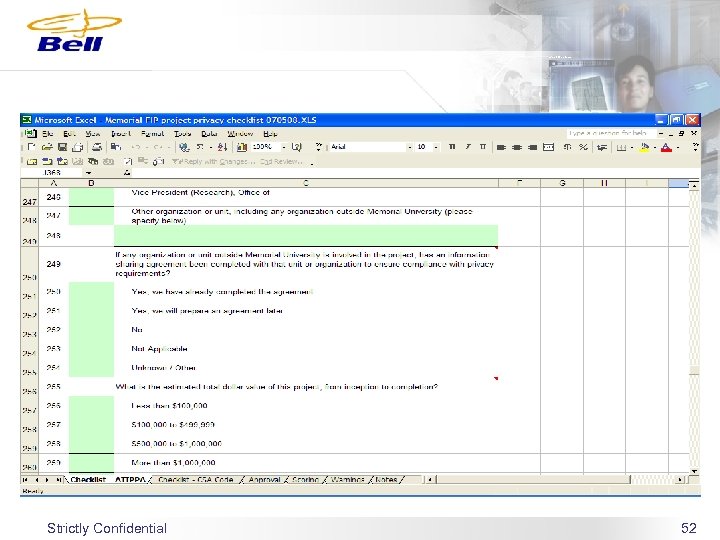Open the Tools menu
The width and height of the screenshot is (720, 540).
[x=182, y=134]
